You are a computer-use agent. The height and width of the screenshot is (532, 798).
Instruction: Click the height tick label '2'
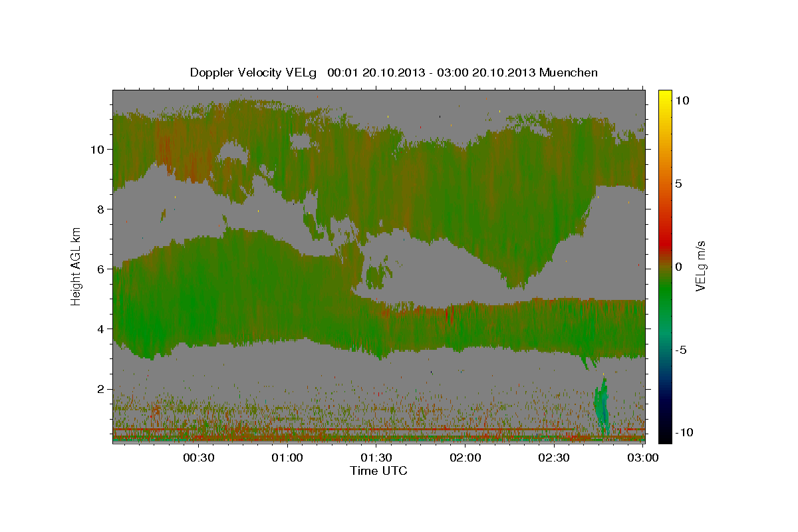pos(101,389)
